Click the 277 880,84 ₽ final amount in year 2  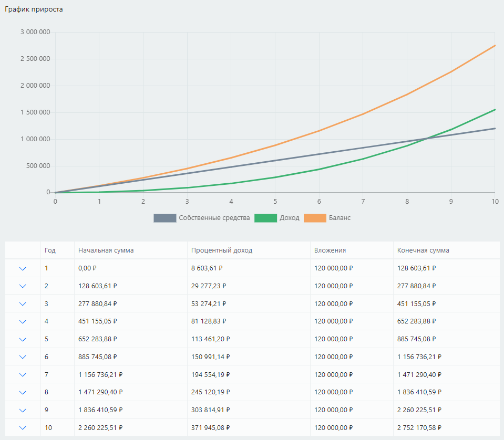coord(417,286)
